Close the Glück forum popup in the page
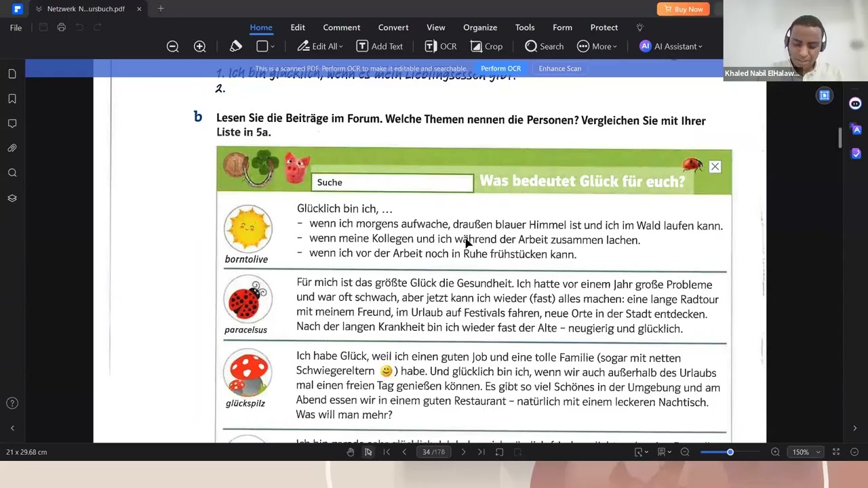Viewport: 868px width, 488px height. tap(715, 167)
